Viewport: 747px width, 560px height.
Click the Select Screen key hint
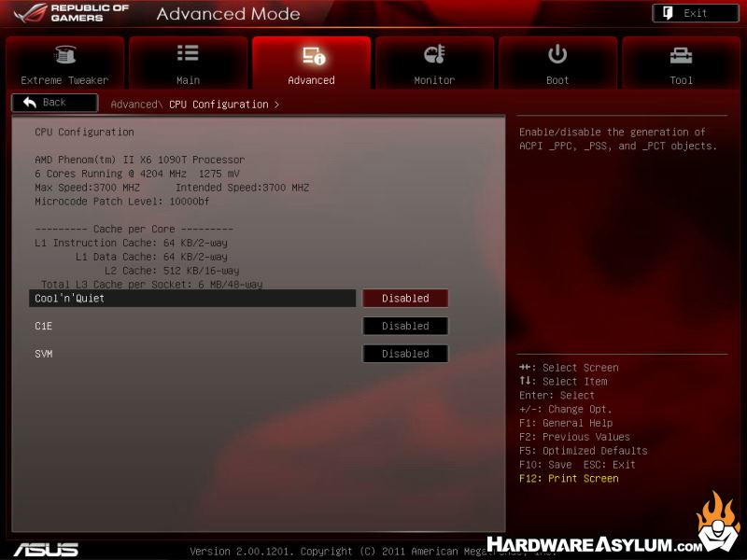point(569,368)
